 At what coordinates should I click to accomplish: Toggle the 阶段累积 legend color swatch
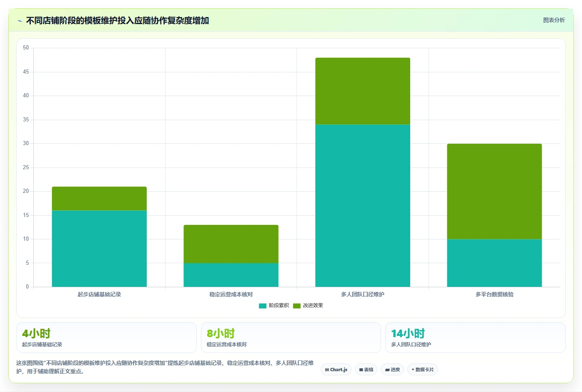pos(263,306)
